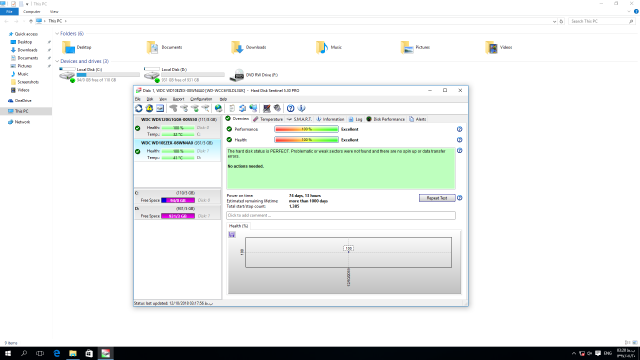
Task: Select Quick access in Explorer sidebar
Action: tap(26, 34)
